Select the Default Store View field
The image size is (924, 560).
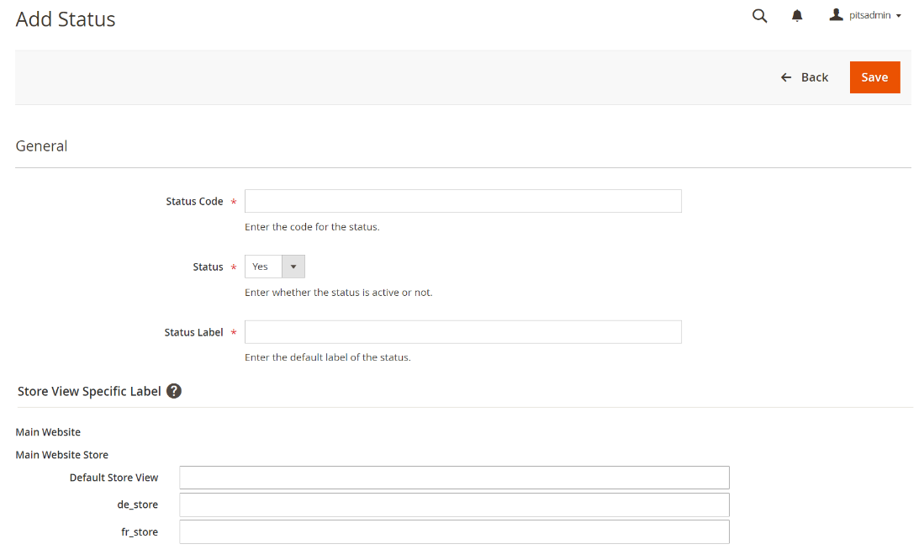tap(454, 478)
